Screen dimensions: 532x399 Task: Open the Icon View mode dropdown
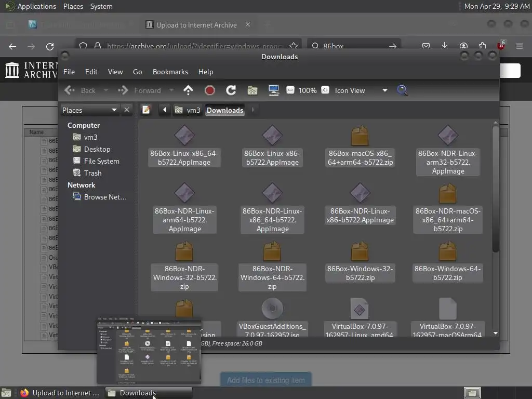361,90
